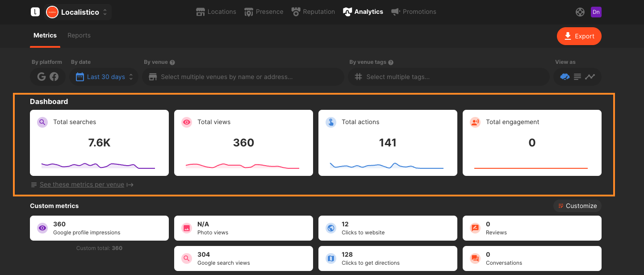Click the Total searches magnifier icon
This screenshot has height=275, width=644.
(x=42, y=122)
